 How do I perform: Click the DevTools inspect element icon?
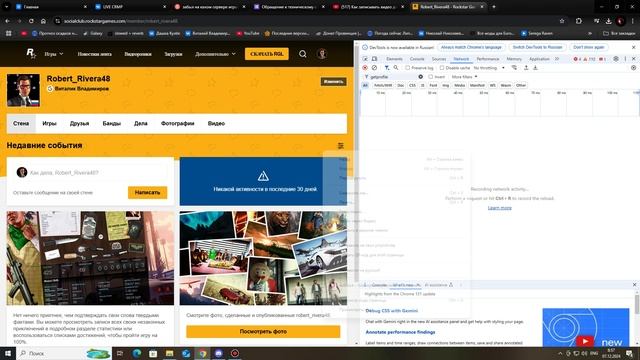pyautogui.click(x=365, y=59)
